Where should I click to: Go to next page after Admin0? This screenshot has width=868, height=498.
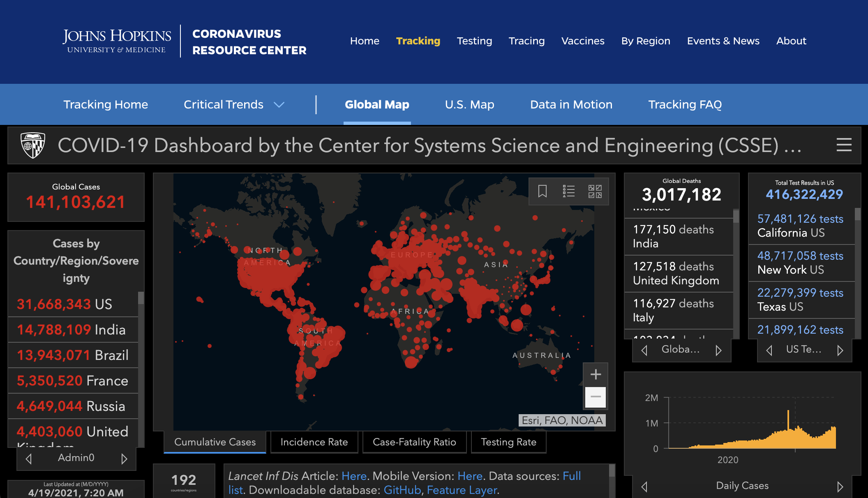tap(124, 459)
